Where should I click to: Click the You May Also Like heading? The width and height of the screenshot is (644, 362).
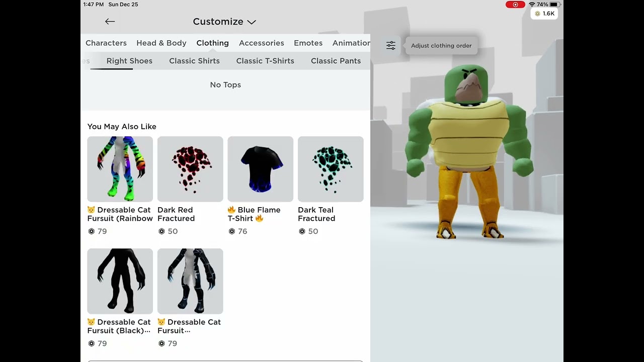pyautogui.click(x=122, y=127)
